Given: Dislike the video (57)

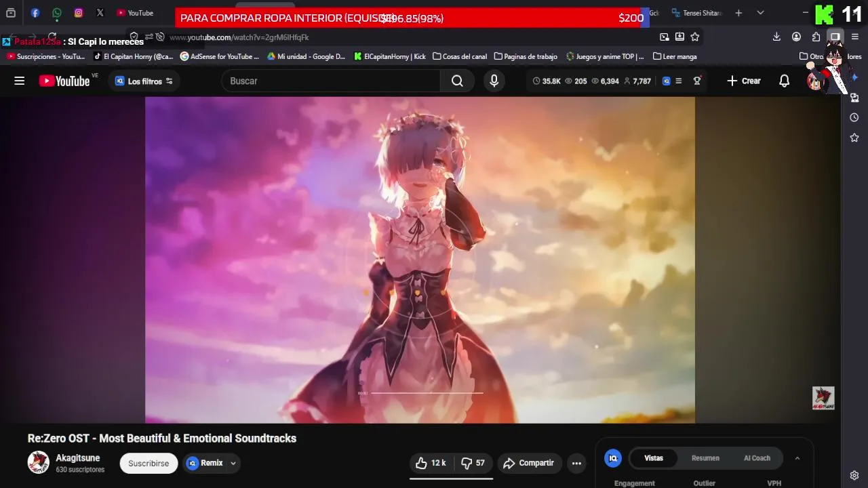Looking at the screenshot, I should pyautogui.click(x=473, y=464).
